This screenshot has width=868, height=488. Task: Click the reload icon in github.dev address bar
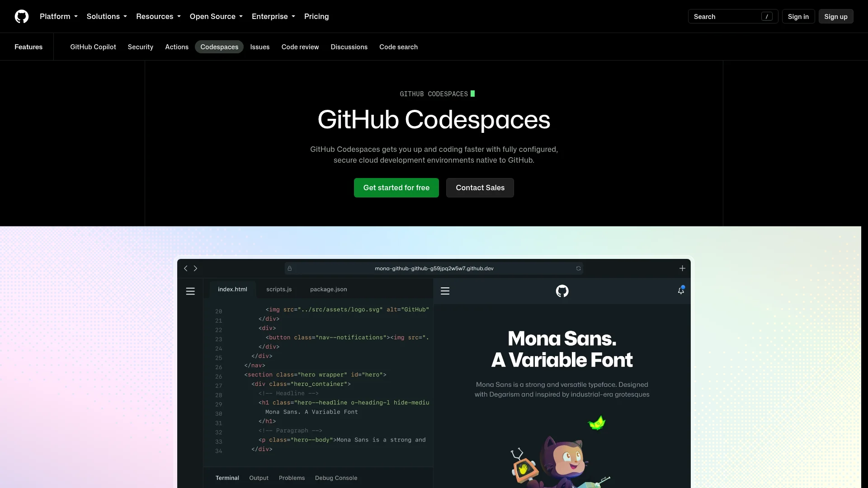pyautogui.click(x=578, y=268)
